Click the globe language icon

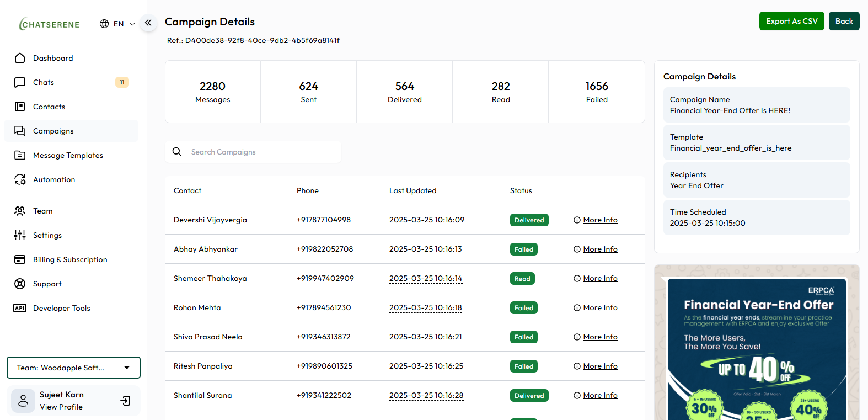[x=104, y=24]
